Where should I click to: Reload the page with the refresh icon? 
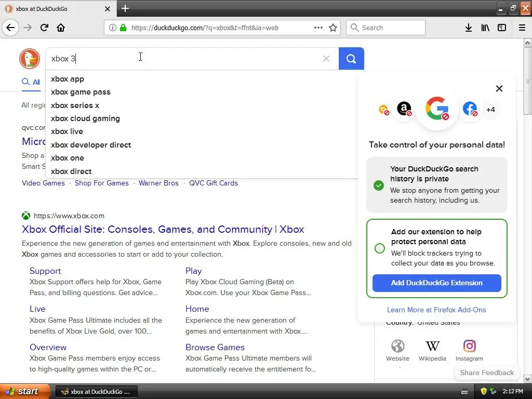point(45,28)
